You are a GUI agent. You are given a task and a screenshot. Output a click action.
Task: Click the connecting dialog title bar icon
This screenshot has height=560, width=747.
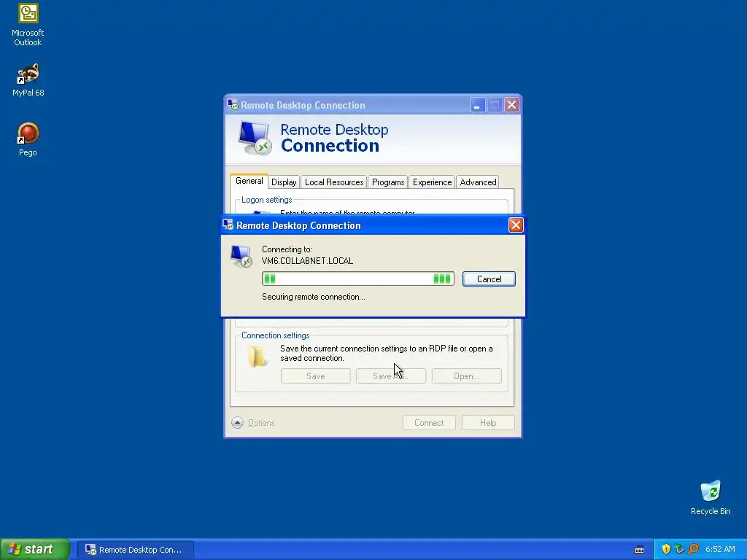228,225
